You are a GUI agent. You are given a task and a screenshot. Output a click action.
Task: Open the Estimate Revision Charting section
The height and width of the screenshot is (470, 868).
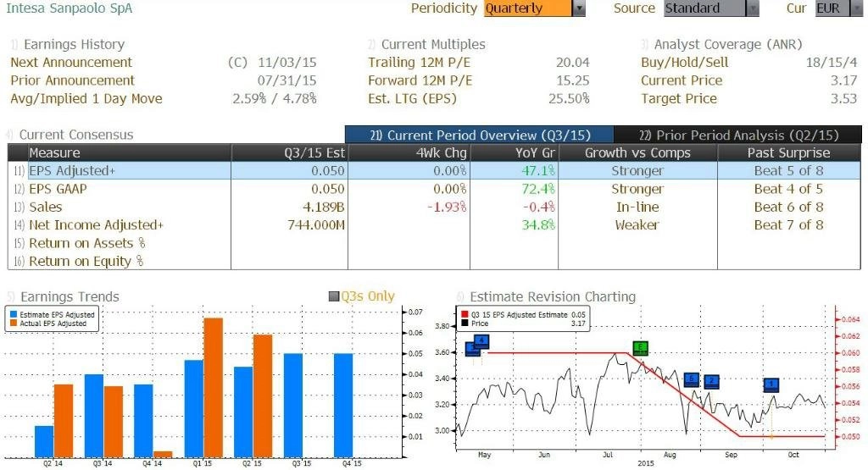[552, 297]
